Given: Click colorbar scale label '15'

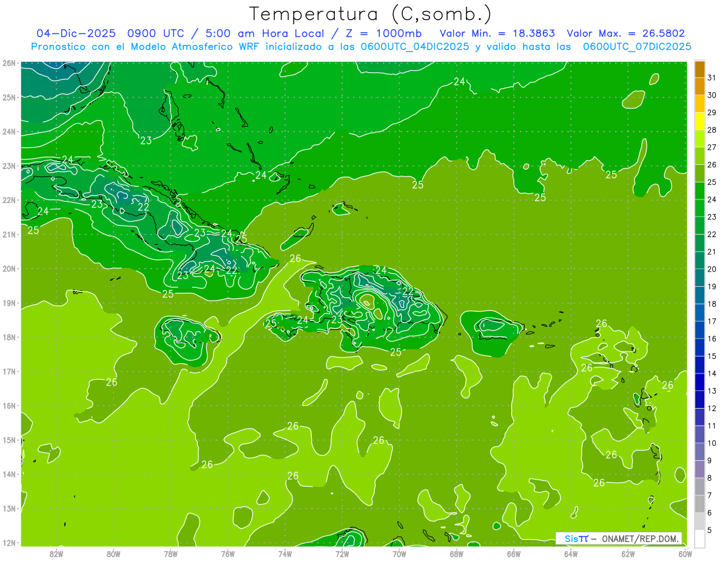Looking at the screenshot, I should (712, 356).
